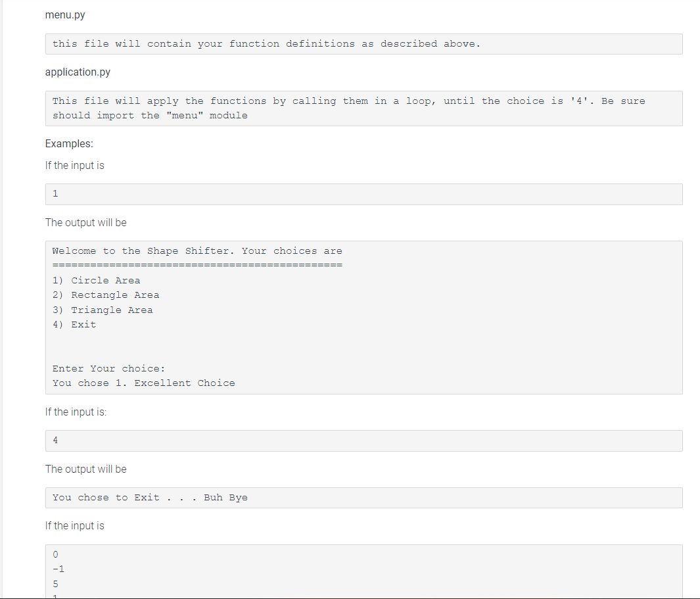700x599 pixels.
Task: Click the menu.py filename heading
Action: pyautogui.click(x=64, y=14)
